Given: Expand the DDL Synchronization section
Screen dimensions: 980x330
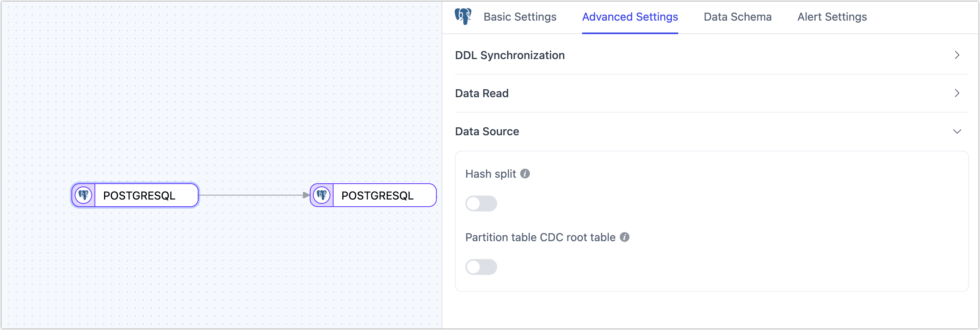Looking at the screenshot, I should [x=957, y=55].
